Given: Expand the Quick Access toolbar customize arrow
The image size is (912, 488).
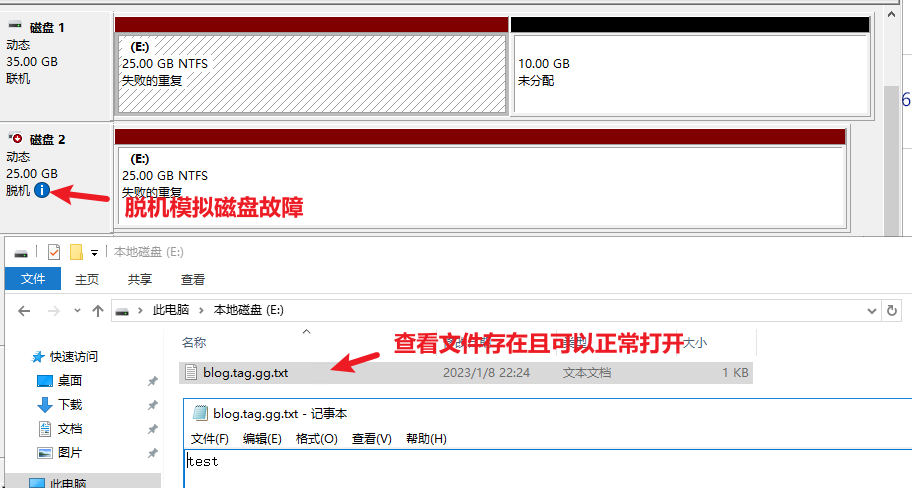Looking at the screenshot, I should point(95,252).
